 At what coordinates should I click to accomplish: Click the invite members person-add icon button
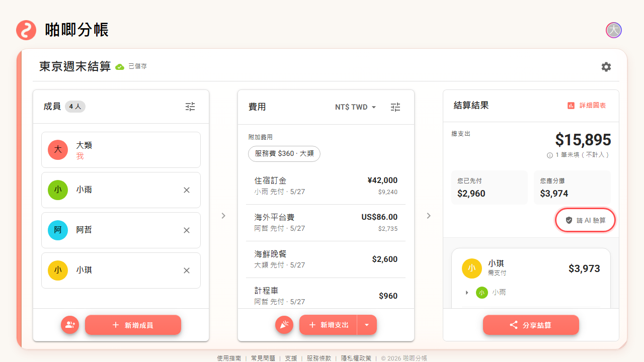pos(70,325)
